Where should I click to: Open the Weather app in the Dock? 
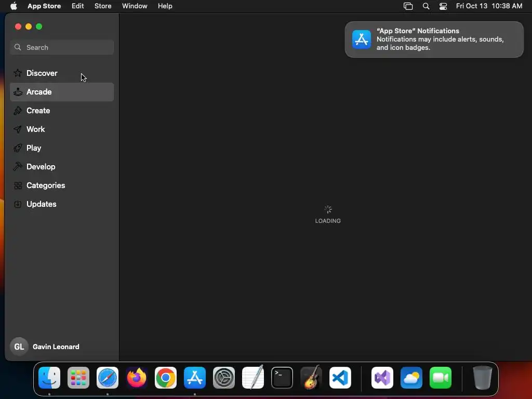tap(411, 378)
